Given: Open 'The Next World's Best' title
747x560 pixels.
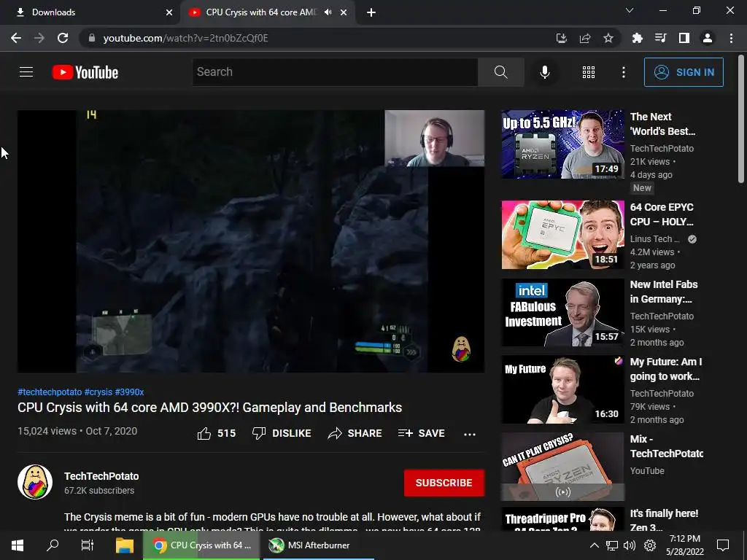Looking at the screenshot, I should tap(662, 124).
